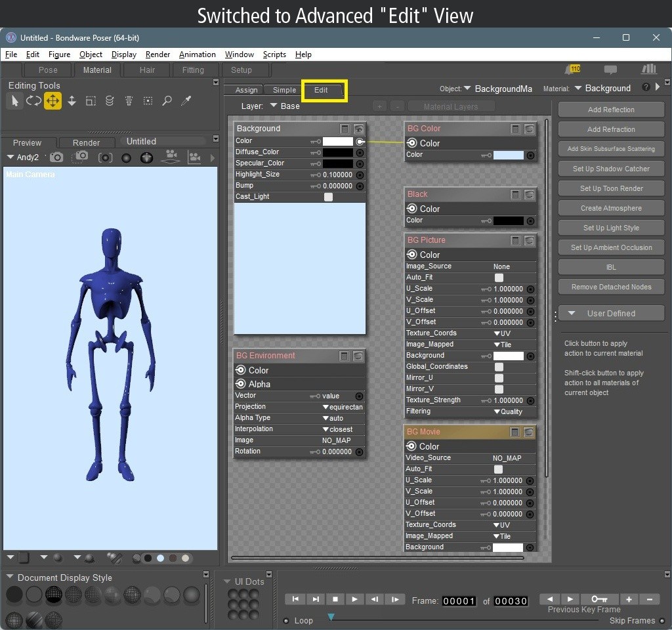Toggle preview eye on Background node header
This screenshot has width=672, height=630.
click(359, 129)
